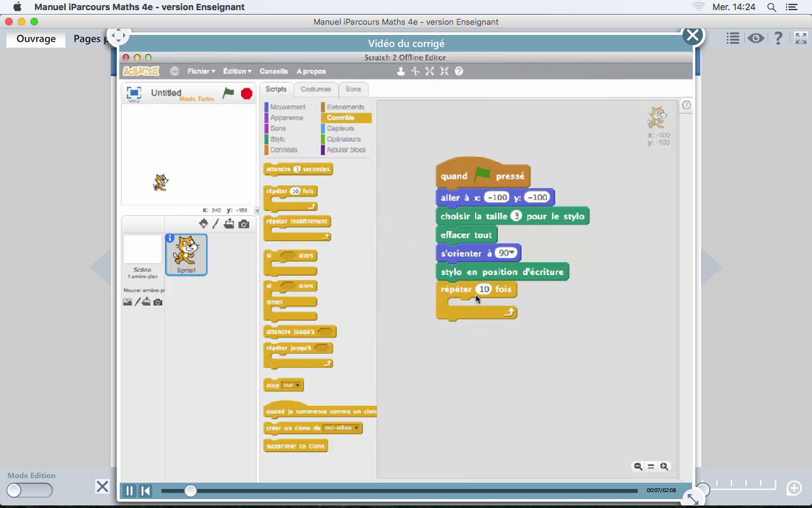
Task: Open the Conseils menu
Action: coord(273,71)
